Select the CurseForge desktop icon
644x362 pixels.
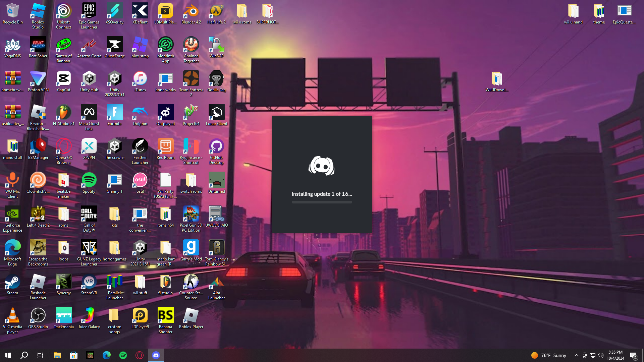point(115,48)
